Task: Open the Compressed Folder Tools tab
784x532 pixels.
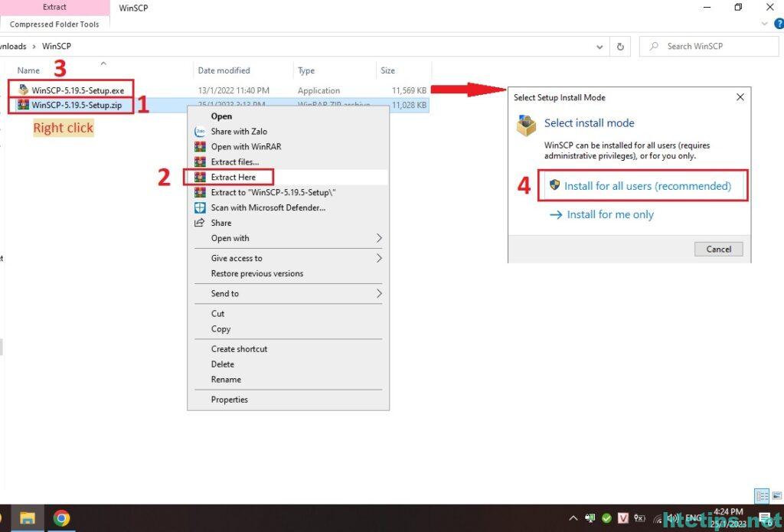Action: point(54,24)
